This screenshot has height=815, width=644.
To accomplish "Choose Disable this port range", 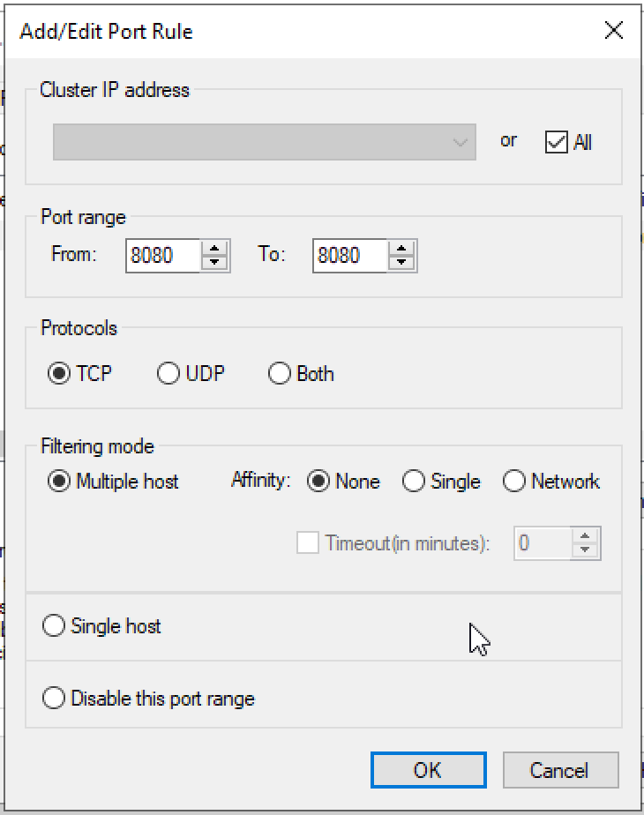I will pos(54,698).
